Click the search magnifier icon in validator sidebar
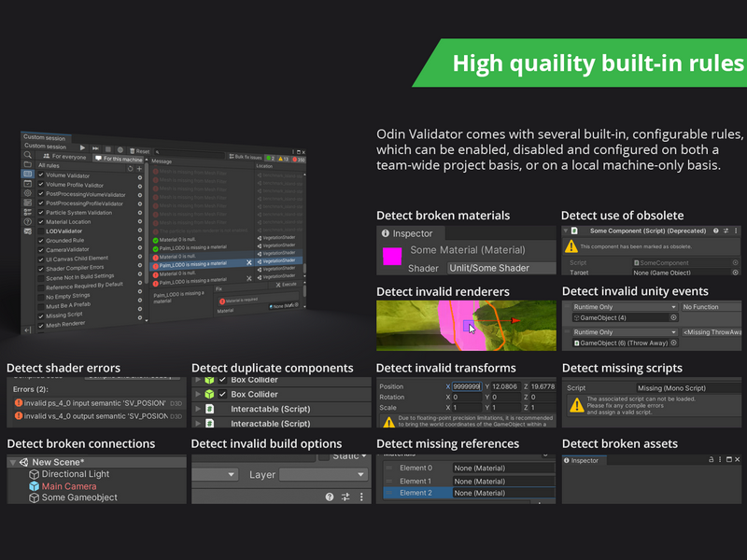This screenshot has height=560, width=747. tap(28, 155)
